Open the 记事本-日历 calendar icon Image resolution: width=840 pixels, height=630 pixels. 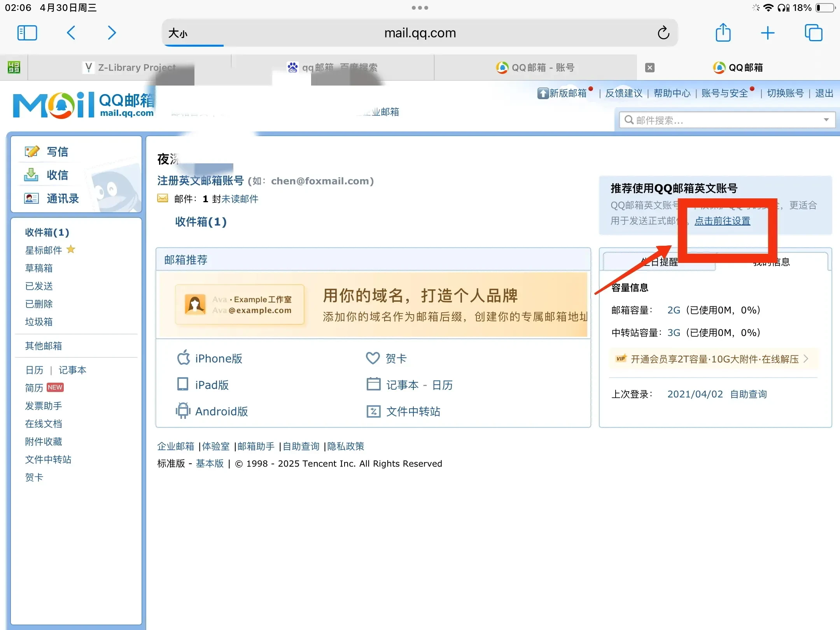click(x=373, y=384)
